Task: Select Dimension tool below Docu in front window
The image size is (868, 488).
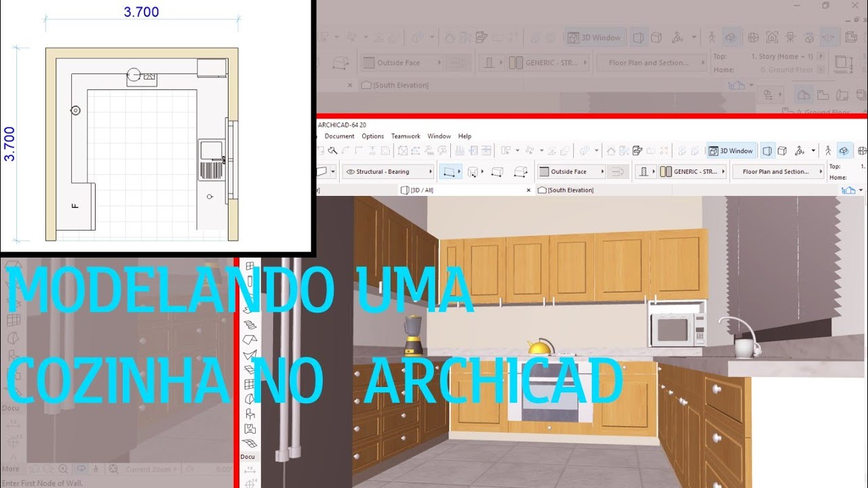Action: (x=250, y=469)
